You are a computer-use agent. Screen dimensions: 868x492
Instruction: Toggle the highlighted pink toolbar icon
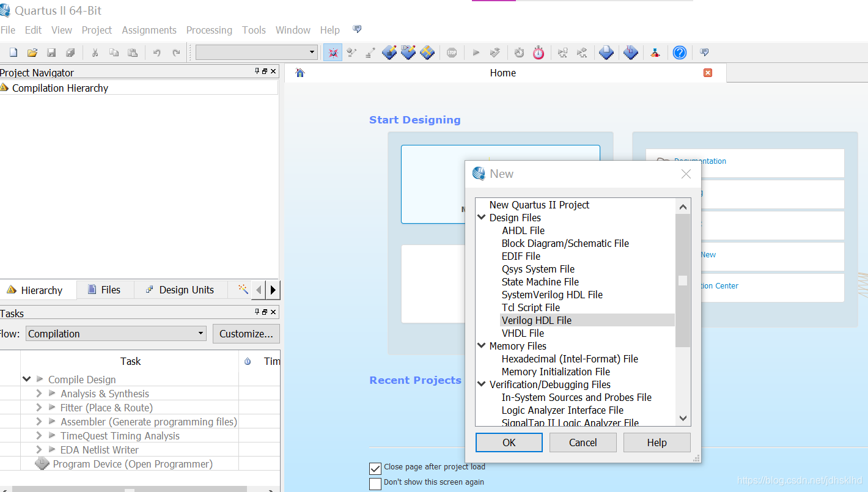[x=333, y=53]
